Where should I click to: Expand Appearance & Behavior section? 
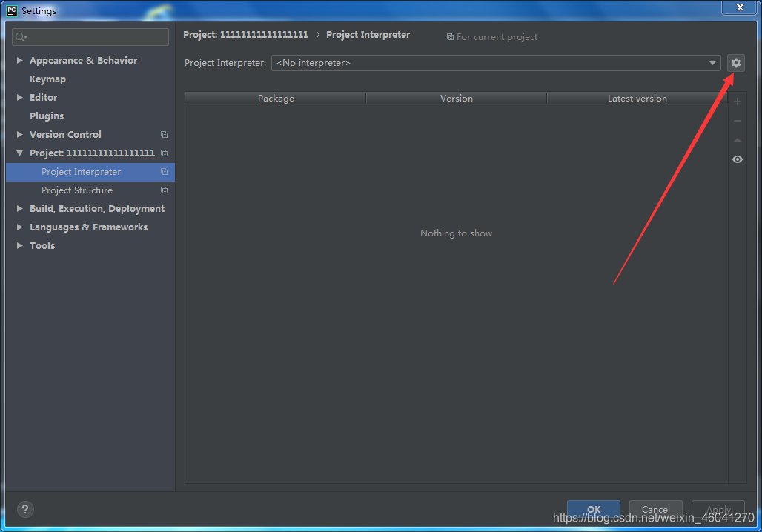click(x=19, y=60)
